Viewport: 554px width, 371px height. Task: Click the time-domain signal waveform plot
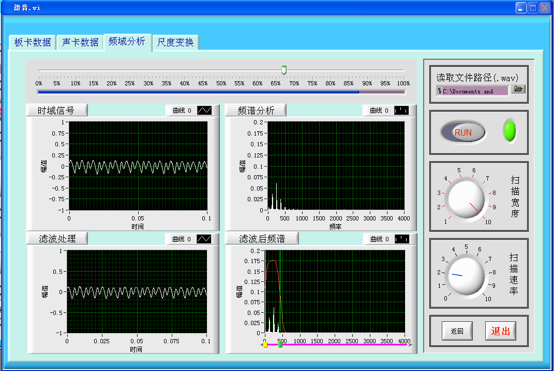(138, 166)
